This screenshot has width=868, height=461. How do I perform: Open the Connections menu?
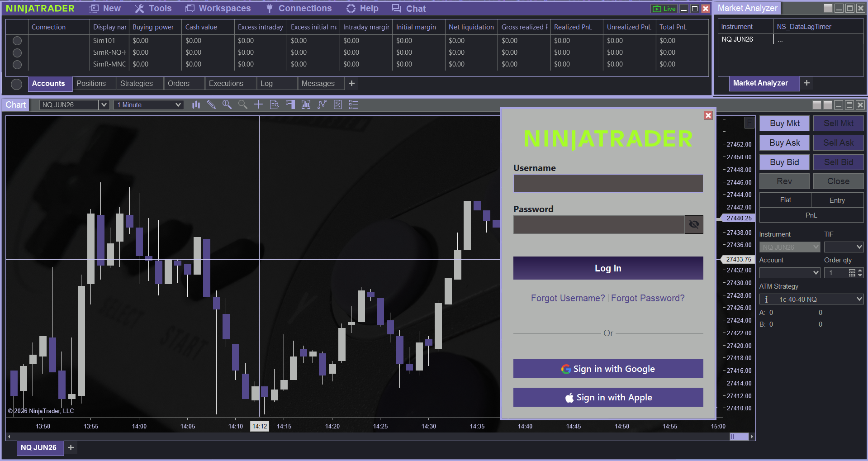[299, 9]
